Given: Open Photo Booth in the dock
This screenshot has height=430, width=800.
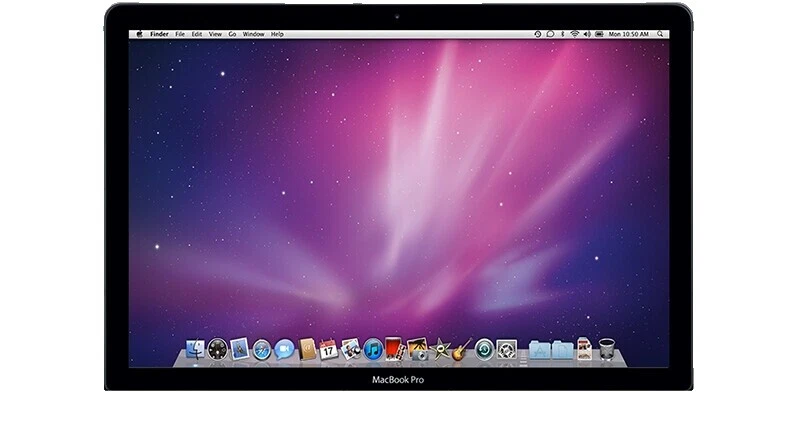Looking at the screenshot, I should click(x=394, y=349).
